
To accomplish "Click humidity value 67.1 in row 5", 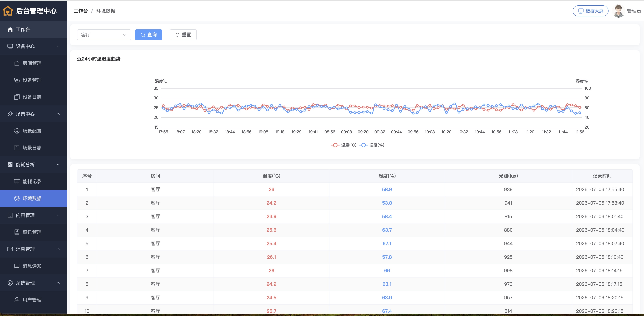I will point(387,244).
